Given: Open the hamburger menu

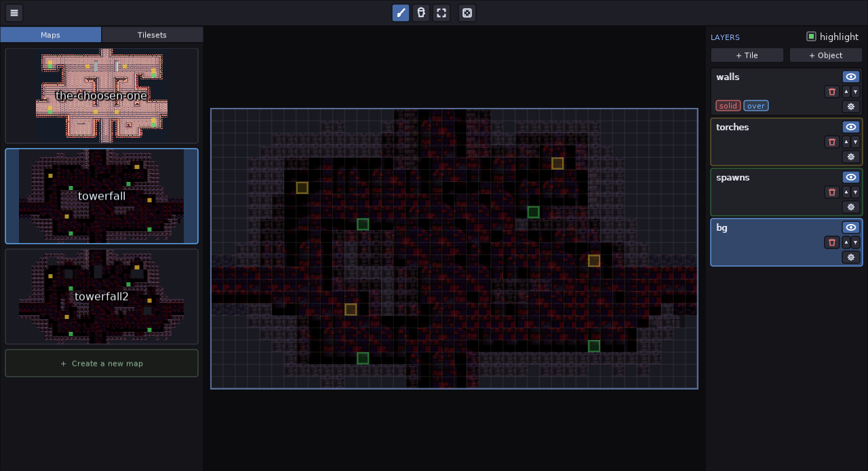Looking at the screenshot, I should click(14, 13).
